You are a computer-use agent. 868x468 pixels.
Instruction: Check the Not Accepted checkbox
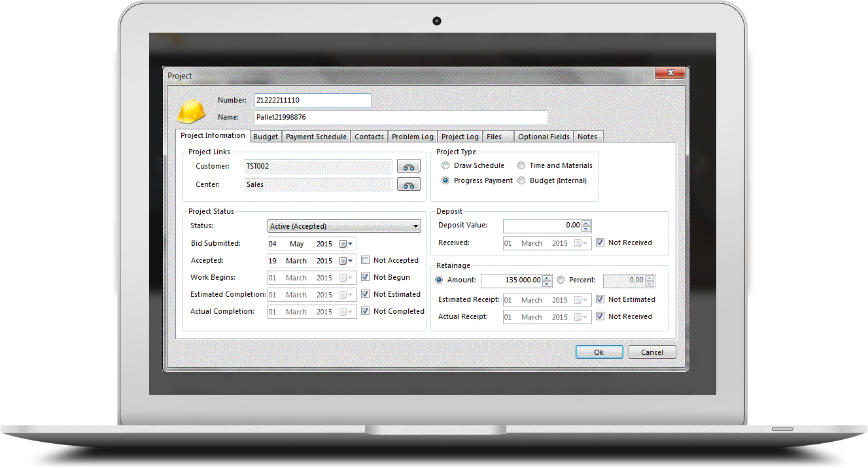tap(366, 260)
